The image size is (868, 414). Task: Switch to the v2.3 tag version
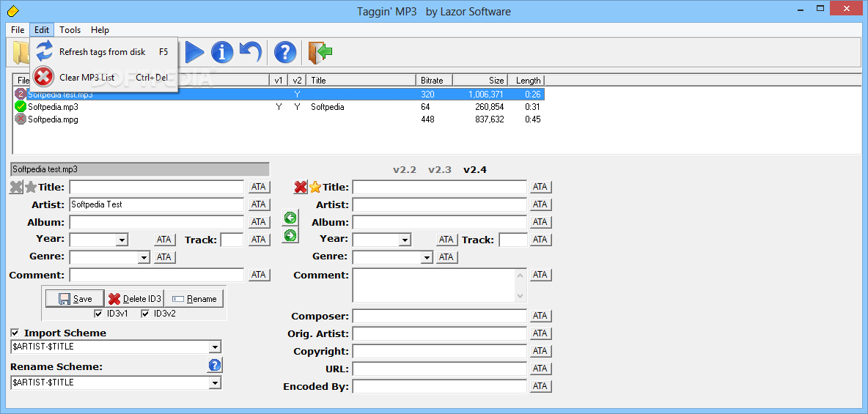pyautogui.click(x=440, y=170)
